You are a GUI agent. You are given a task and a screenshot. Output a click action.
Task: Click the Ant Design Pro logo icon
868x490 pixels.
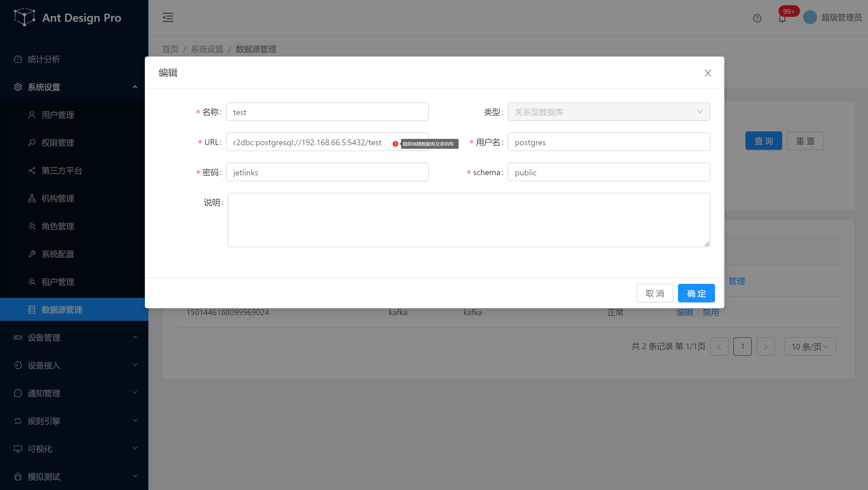(24, 17)
